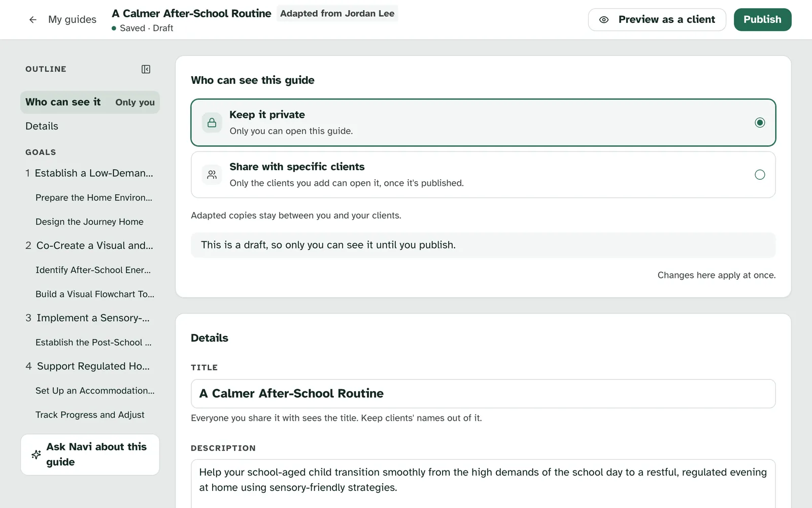
Task: Click the lock icon on Keep it private
Action: click(212, 122)
